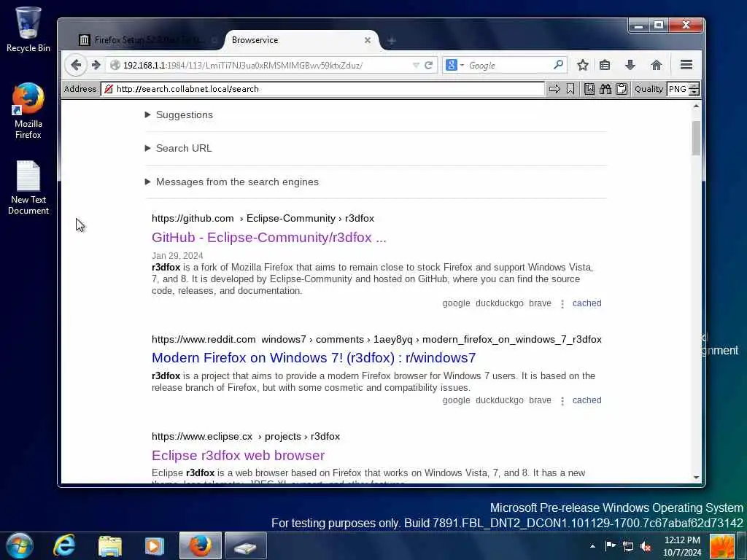Screen dimensions: 747x560
Task: Open the Downloads arrow icon
Action: [x=630, y=65]
